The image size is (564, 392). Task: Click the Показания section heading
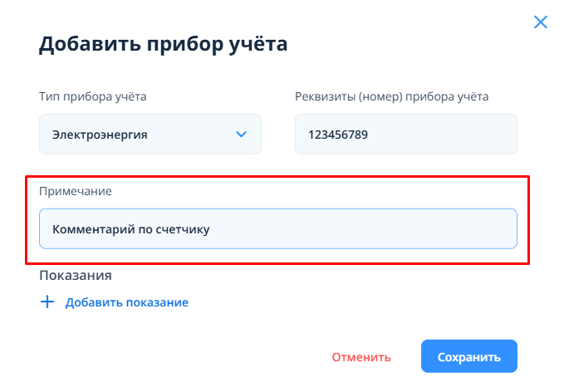coord(75,275)
